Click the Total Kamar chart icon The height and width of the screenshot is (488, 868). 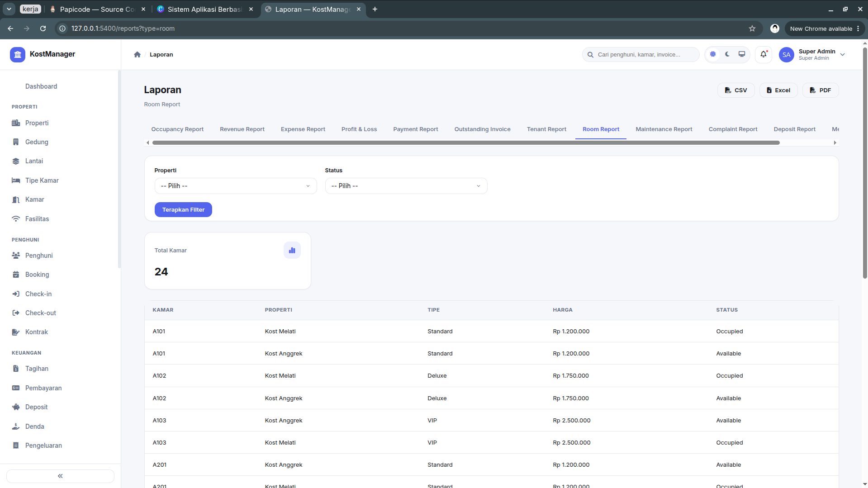pyautogui.click(x=292, y=250)
